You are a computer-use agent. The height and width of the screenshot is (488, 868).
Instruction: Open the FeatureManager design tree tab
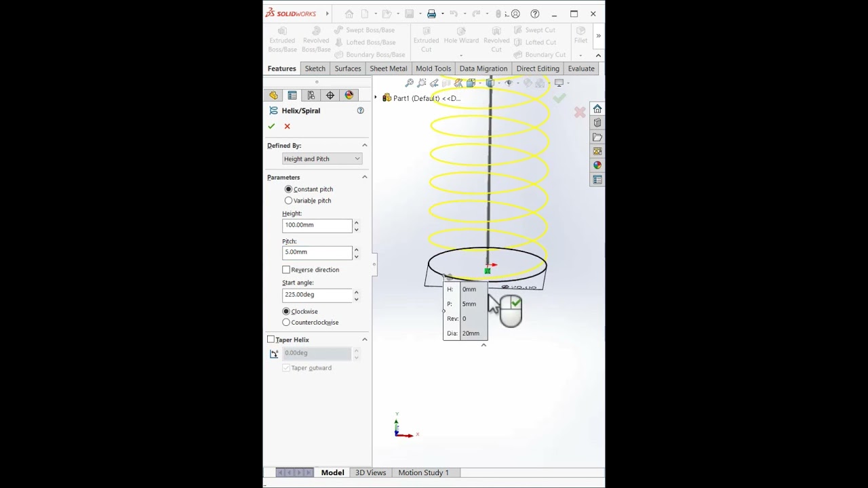(273, 96)
